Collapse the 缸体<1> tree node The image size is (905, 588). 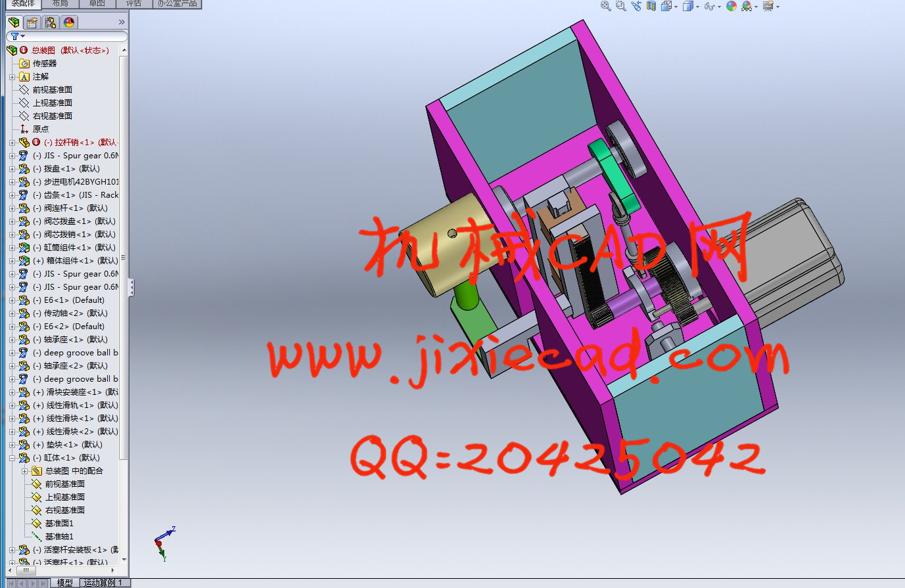(12, 458)
